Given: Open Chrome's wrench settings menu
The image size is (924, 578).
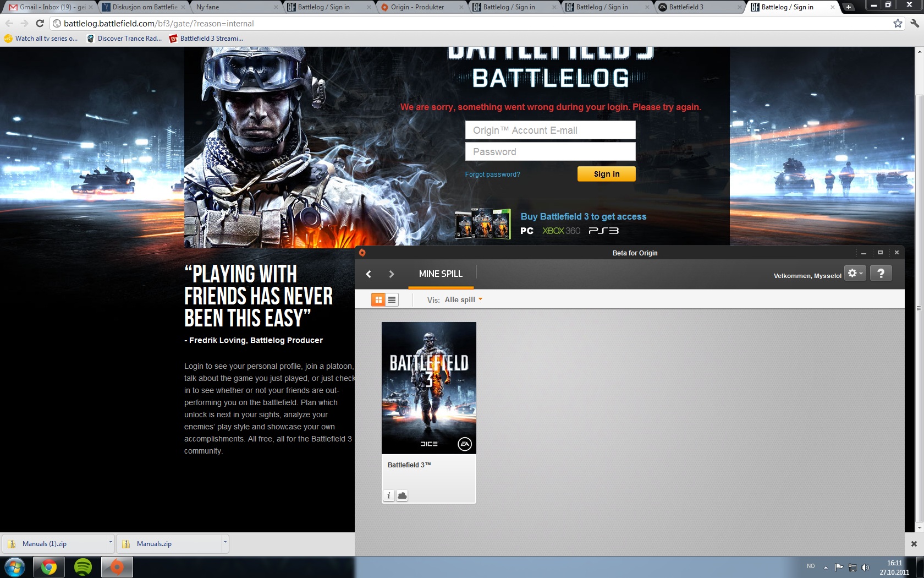Looking at the screenshot, I should 915,23.
